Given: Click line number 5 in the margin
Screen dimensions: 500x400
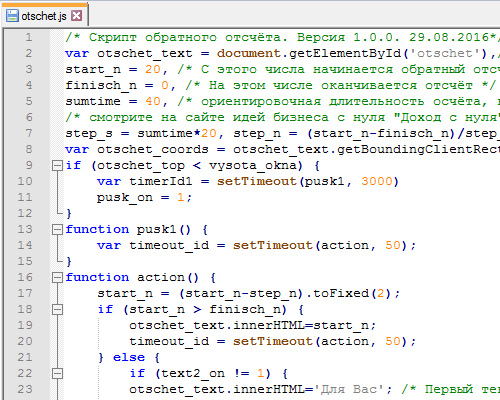Looking at the screenshot, I should (29, 101).
